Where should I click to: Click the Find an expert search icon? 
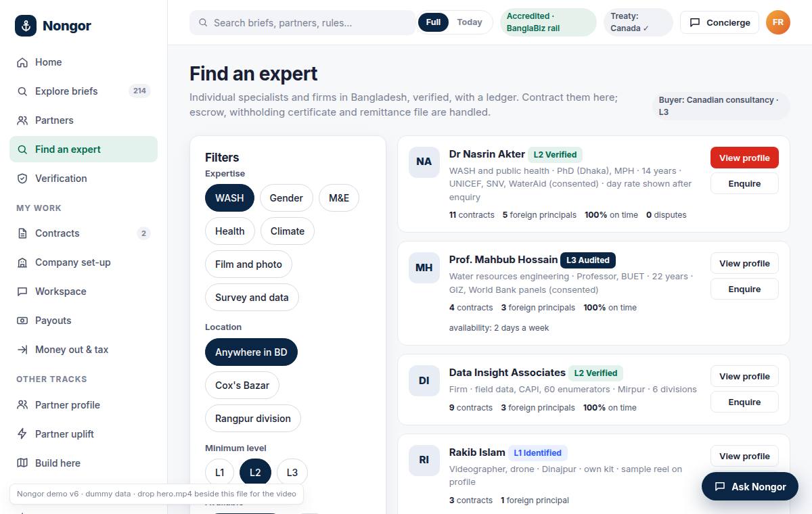[x=22, y=149]
